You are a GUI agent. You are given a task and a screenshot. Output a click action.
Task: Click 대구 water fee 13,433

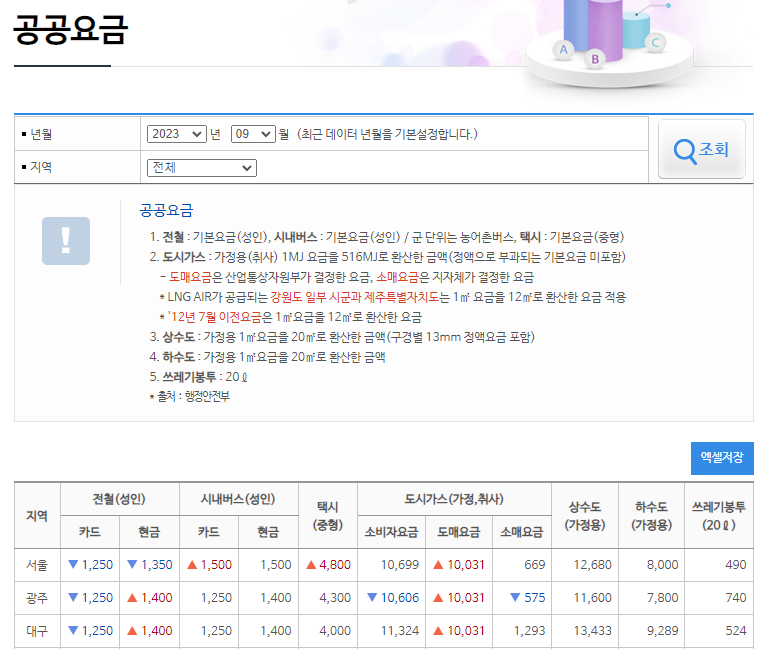(593, 631)
